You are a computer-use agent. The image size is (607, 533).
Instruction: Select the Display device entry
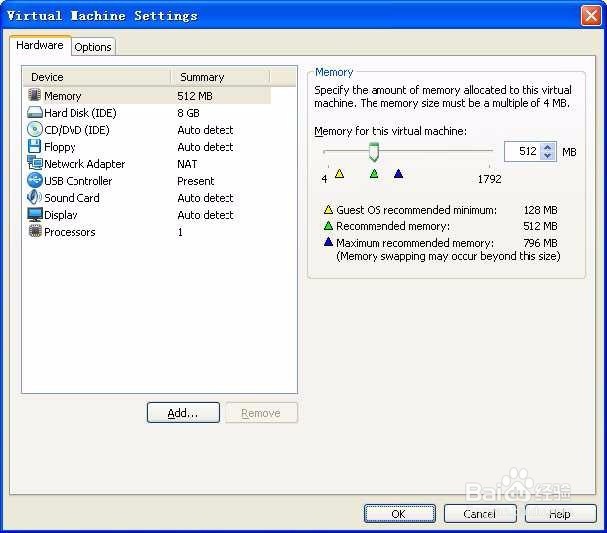60,215
